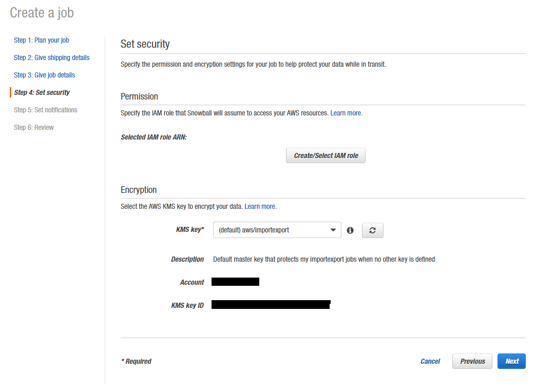Click the Set security heading
This screenshot has height=392, width=535.
(145, 44)
